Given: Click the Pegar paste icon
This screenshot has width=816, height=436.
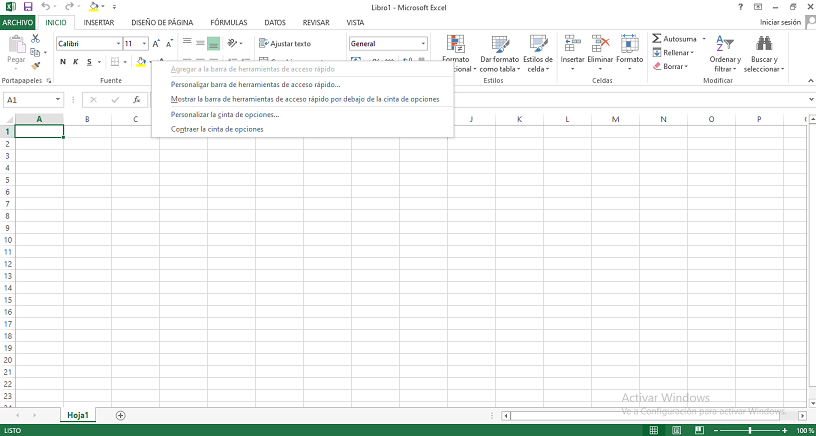Looking at the screenshot, I should pos(16,47).
